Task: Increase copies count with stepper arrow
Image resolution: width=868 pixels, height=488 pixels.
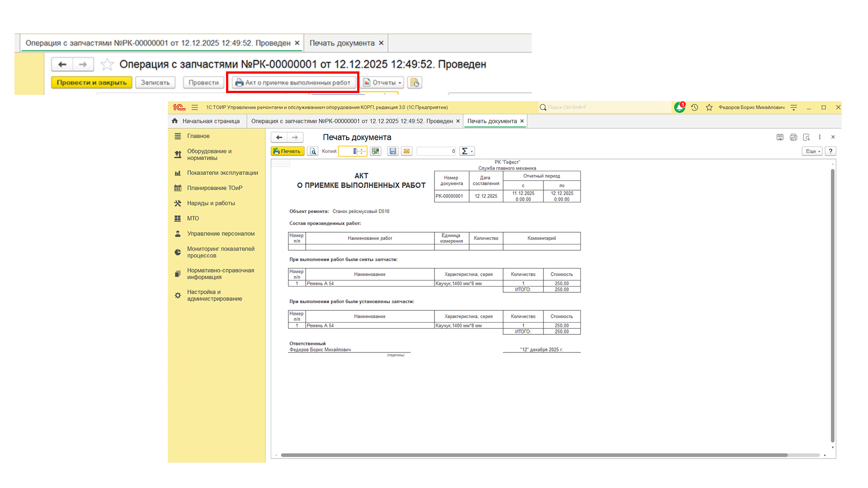Action: coord(362,150)
